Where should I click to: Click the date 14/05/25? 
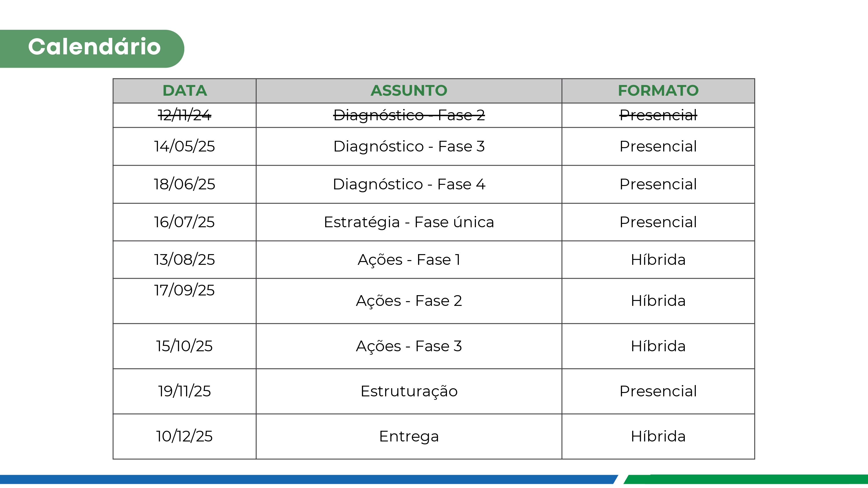[x=185, y=147]
